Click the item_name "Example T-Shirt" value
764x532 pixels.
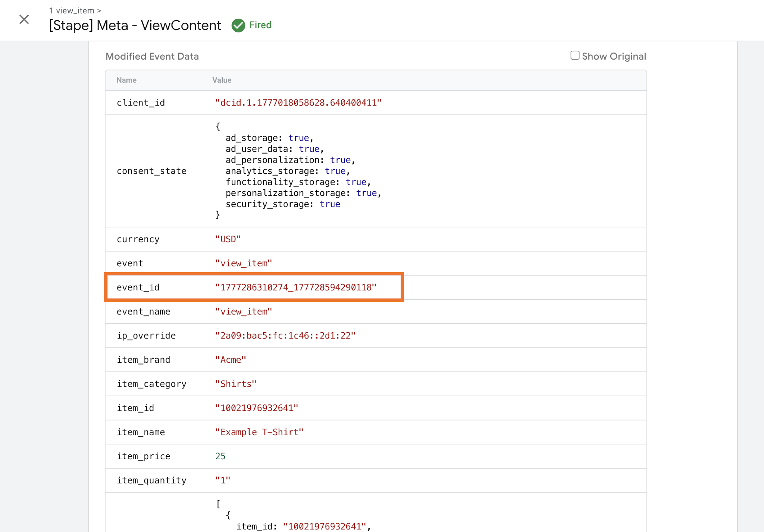point(259,432)
